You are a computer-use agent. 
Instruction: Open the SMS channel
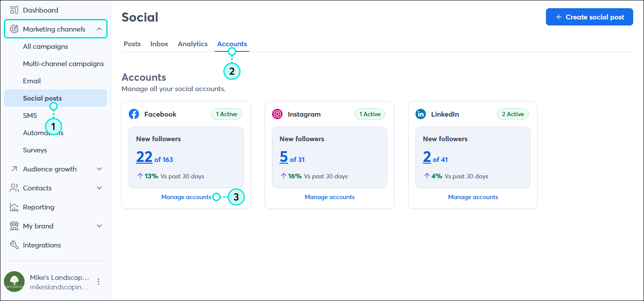pyautogui.click(x=30, y=115)
